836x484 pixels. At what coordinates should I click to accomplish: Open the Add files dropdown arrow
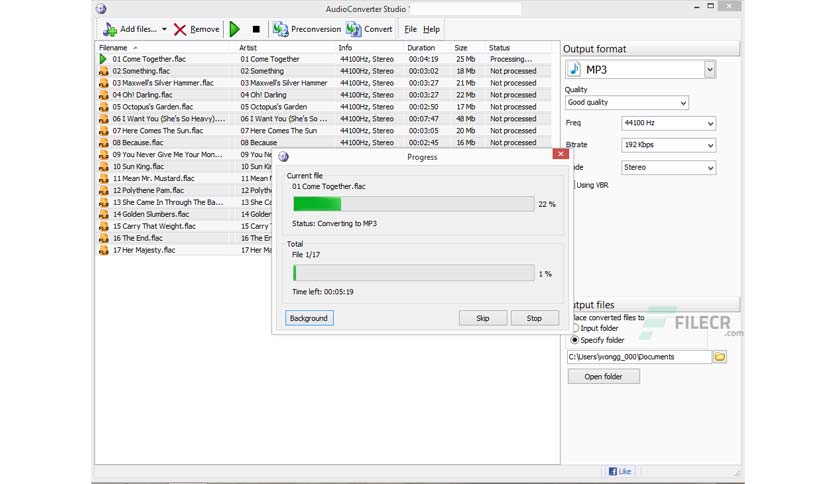click(164, 29)
